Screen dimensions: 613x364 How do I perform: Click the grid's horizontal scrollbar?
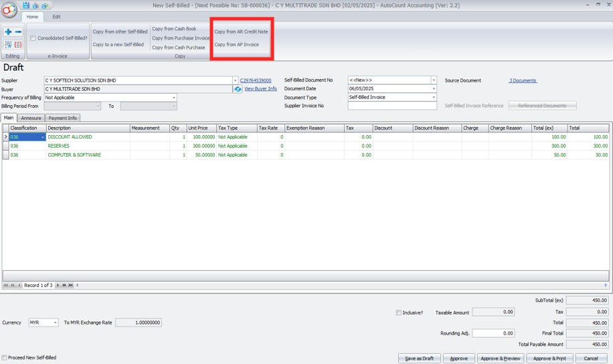click(335, 286)
